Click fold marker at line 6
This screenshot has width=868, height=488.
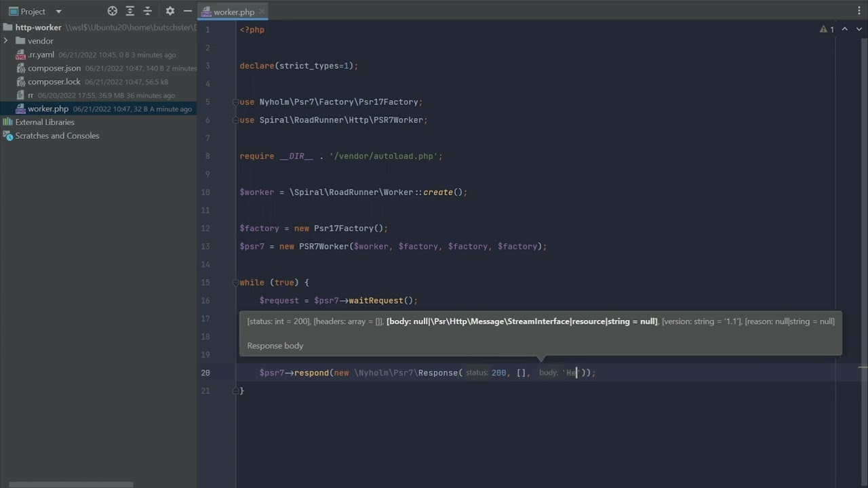236,120
